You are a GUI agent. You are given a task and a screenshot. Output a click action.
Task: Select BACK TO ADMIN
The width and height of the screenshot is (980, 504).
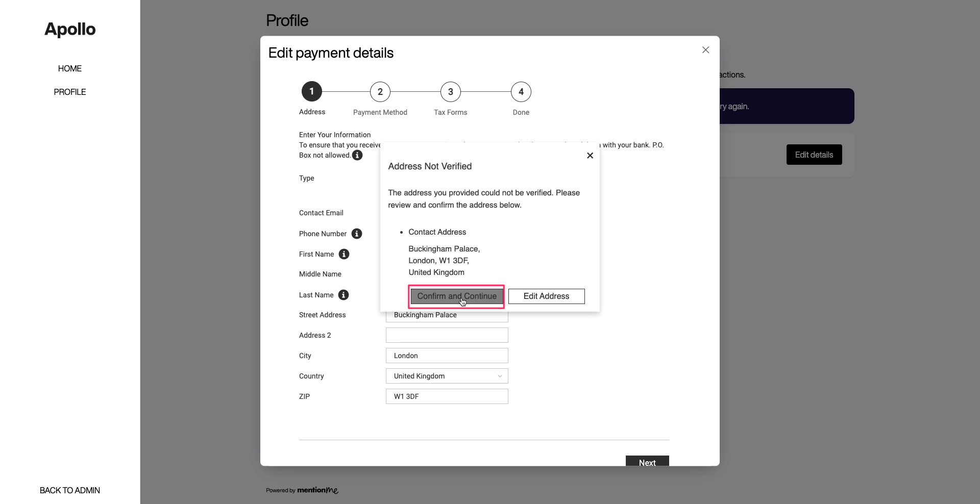69,490
